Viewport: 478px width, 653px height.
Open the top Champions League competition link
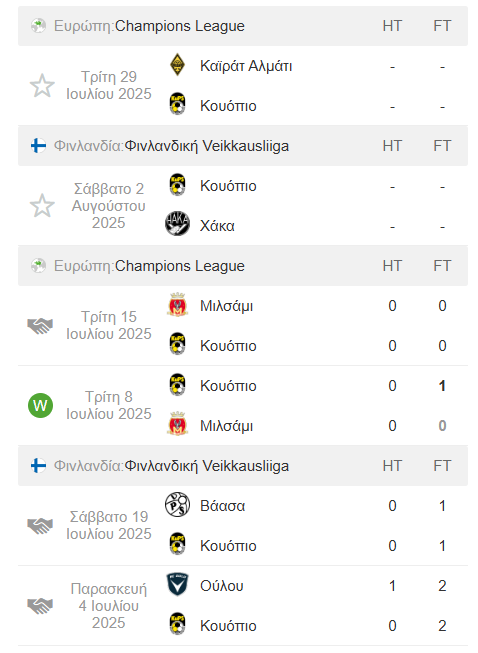click(x=179, y=26)
